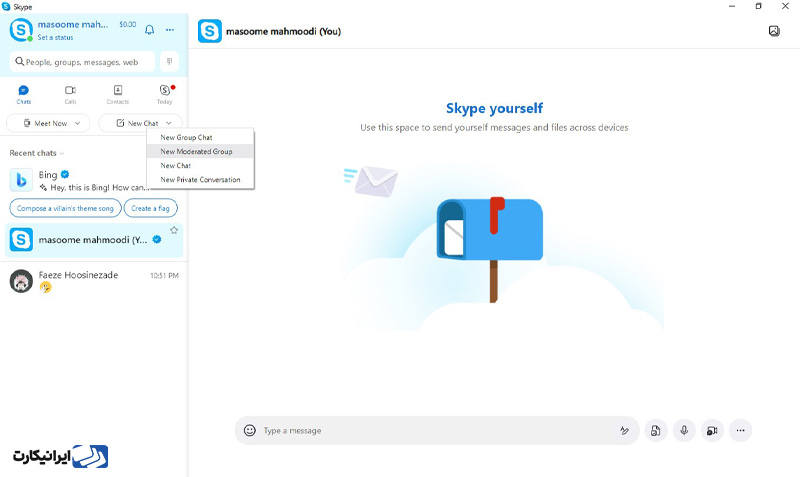Click the $0.00 Skype credit
Image resolution: width=800 pixels, height=477 pixels.
tap(128, 24)
